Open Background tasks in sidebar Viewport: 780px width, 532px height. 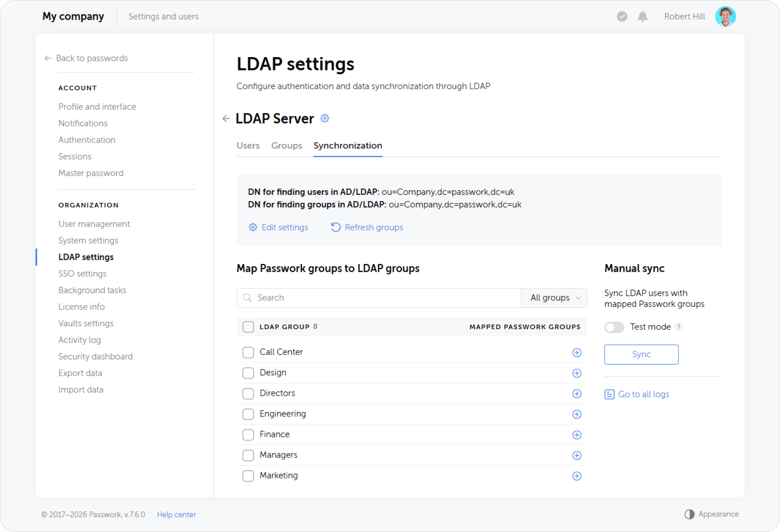point(92,290)
